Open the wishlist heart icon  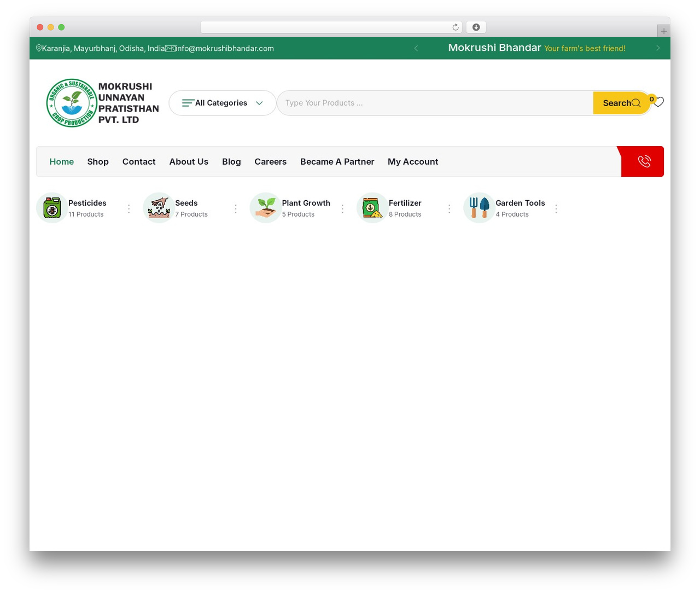(x=659, y=102)
